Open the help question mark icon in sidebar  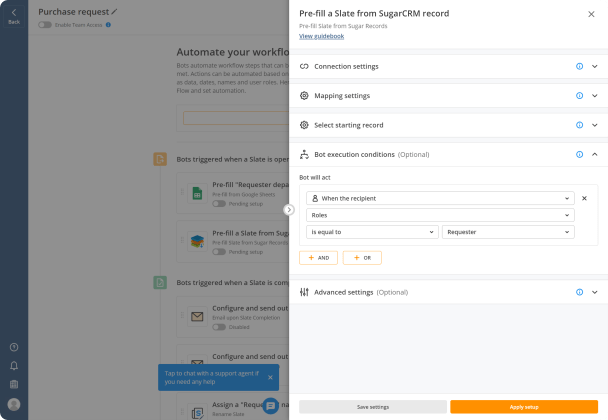[14, 347]
